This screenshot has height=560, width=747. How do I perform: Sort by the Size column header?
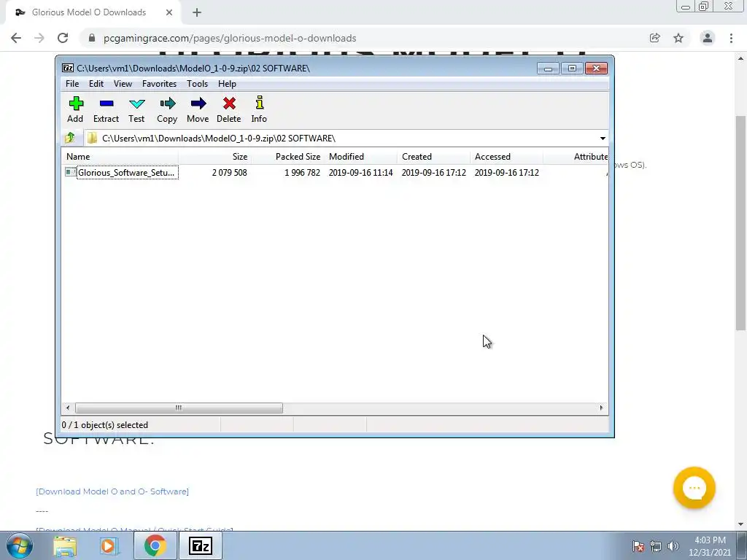coord(215,157)
